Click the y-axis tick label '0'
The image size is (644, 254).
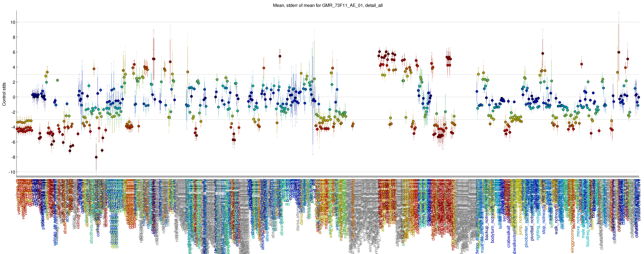tap(14, 97)
